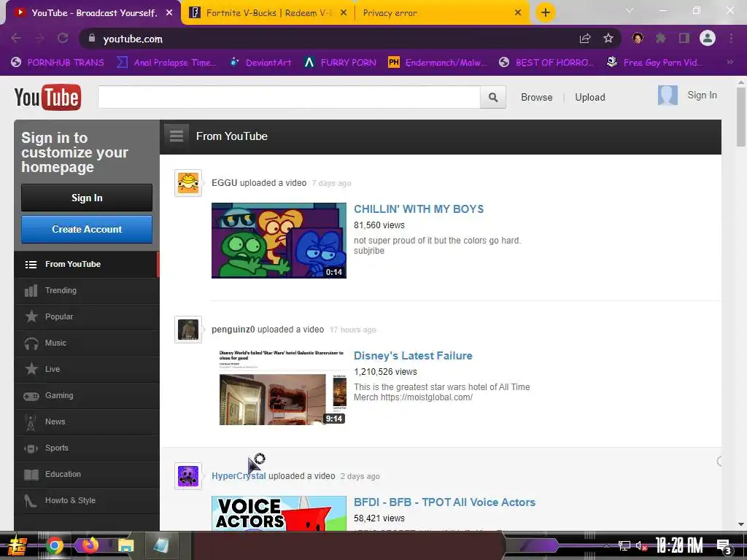Click the HyperCrystal channel avatar
Screen dimensions: 747x560
(x=188, y=476)
